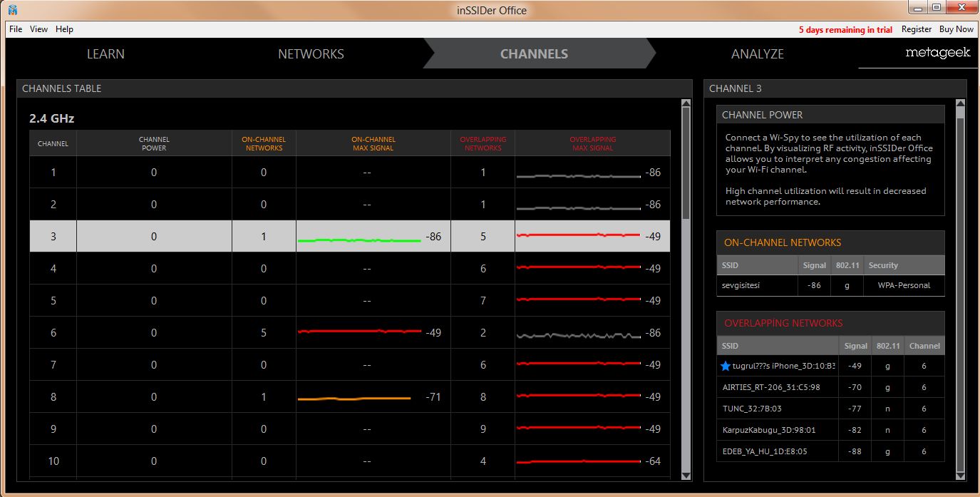This screenshot has height=497, width=980.
Task: Click the blue star next to tugrul iPhone network
Action: point(726,366)
